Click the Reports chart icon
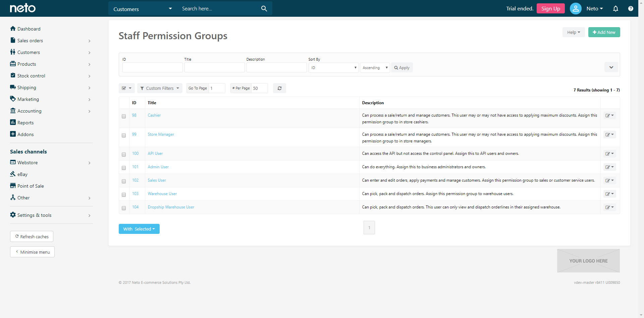The width and height of the screenshot is (644, 318). point(13,122)
